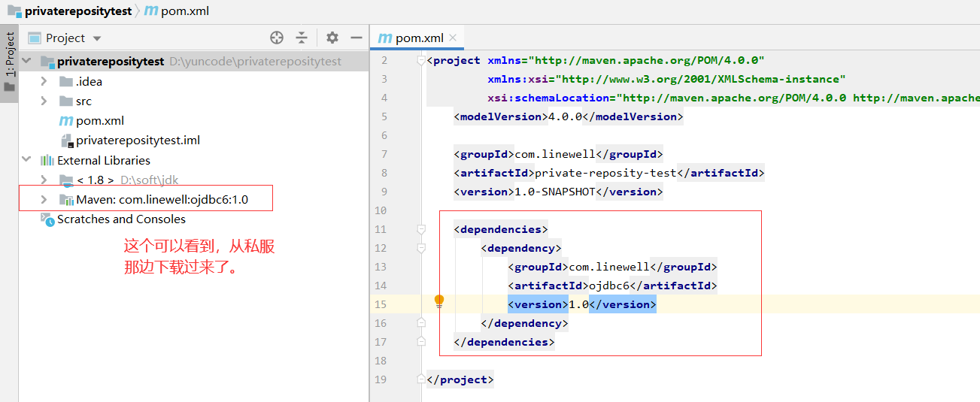Collapse the project tag fold marker at line 2
The height and width of the screenshot is (402, 980).
[x=420, y=60]
